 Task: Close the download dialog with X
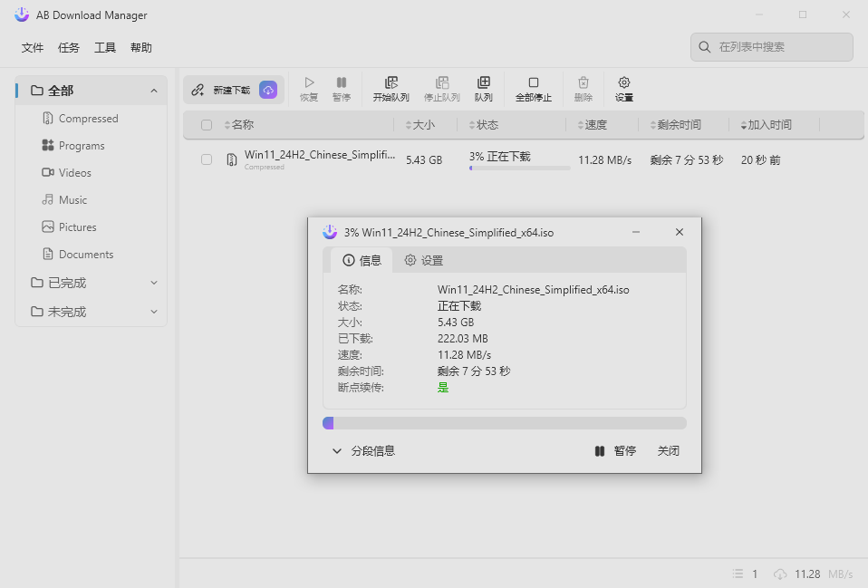coord(680,232)
